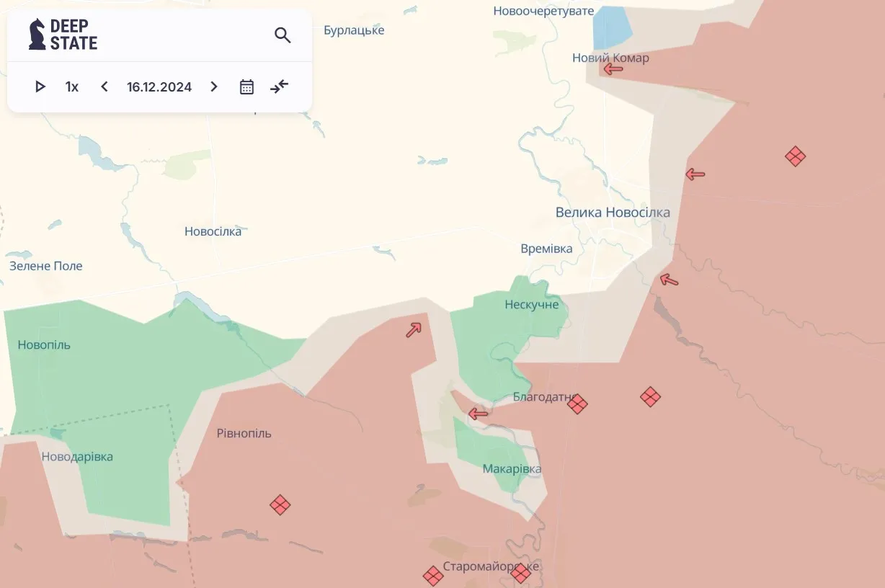Click the red diamond marker near Благодатне
Image resolution: width=885 pixels, height=588 pixels.
(x=577, y=405)
